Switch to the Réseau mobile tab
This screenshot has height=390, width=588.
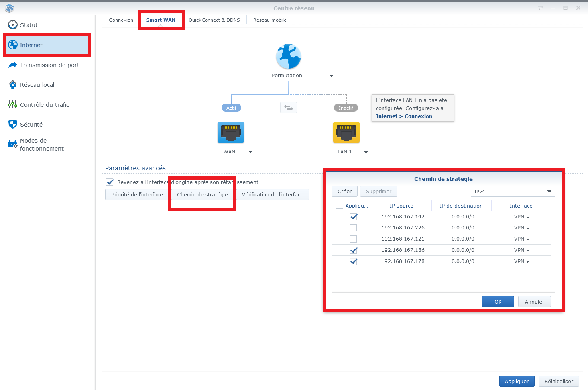tap(270, 20)
